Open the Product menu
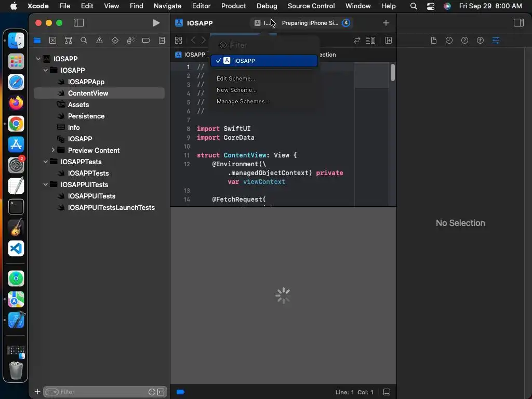Image resolution: width=532 pixels, height=399 pixels. pyautogui.click(x=233, y=6)
